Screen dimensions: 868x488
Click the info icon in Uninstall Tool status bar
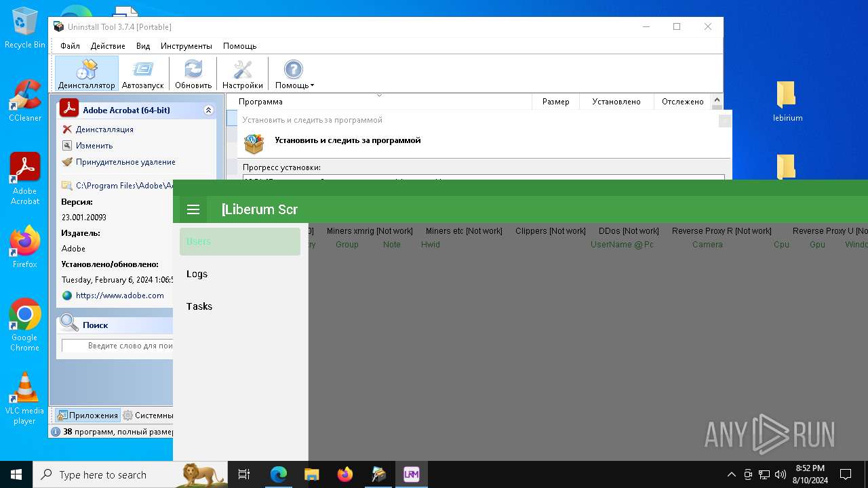point(56,432)
